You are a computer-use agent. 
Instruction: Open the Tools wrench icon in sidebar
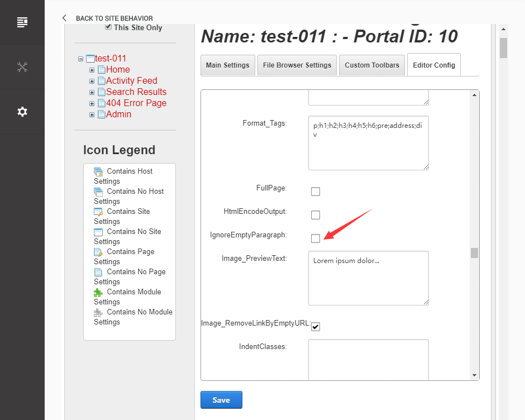pos(22,67)
